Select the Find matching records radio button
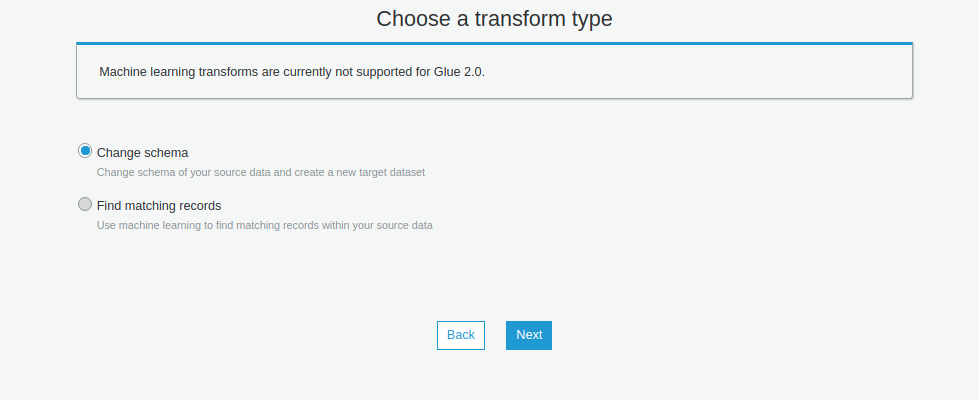 85,204
